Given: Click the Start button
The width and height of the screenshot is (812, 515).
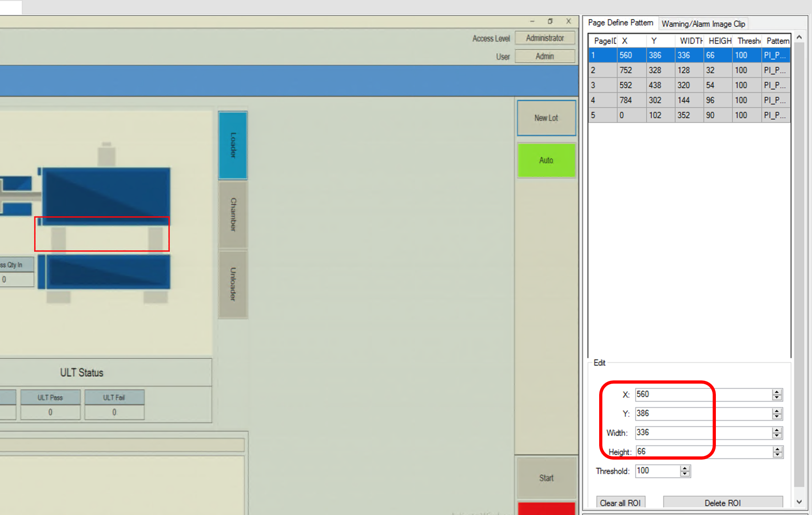Looking at the screenshot, I should click(546, 478).
